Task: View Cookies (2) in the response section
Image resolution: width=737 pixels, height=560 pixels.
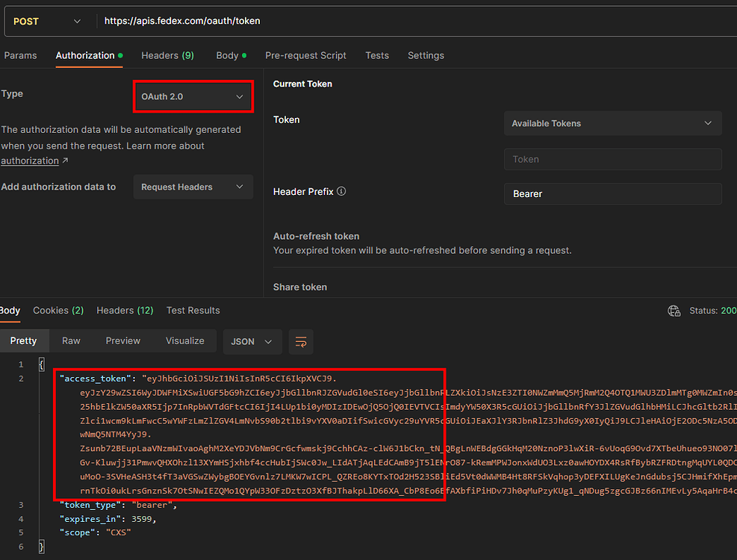Action: coord(57,310)
